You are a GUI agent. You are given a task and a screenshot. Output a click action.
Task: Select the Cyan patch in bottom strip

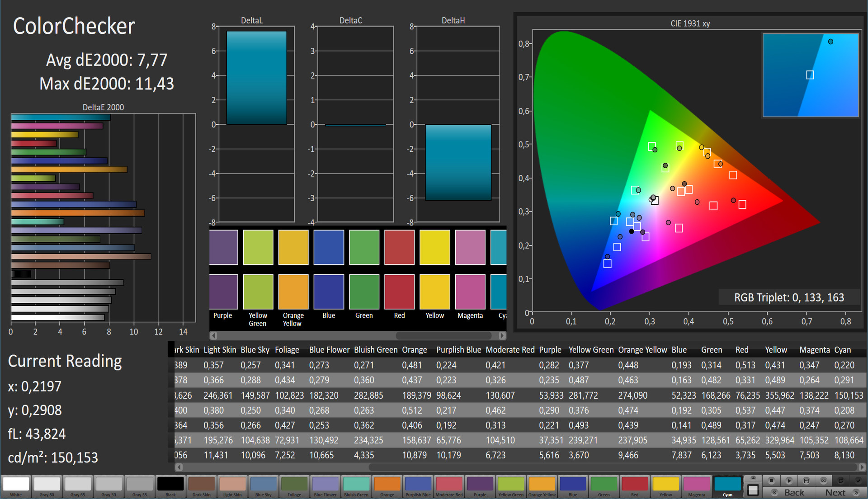(x=728, y=486)
